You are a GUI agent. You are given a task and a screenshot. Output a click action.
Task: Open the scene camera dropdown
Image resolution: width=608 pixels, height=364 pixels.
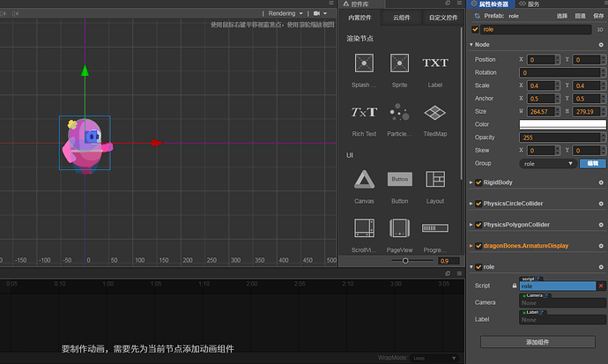tap(320, 13)
